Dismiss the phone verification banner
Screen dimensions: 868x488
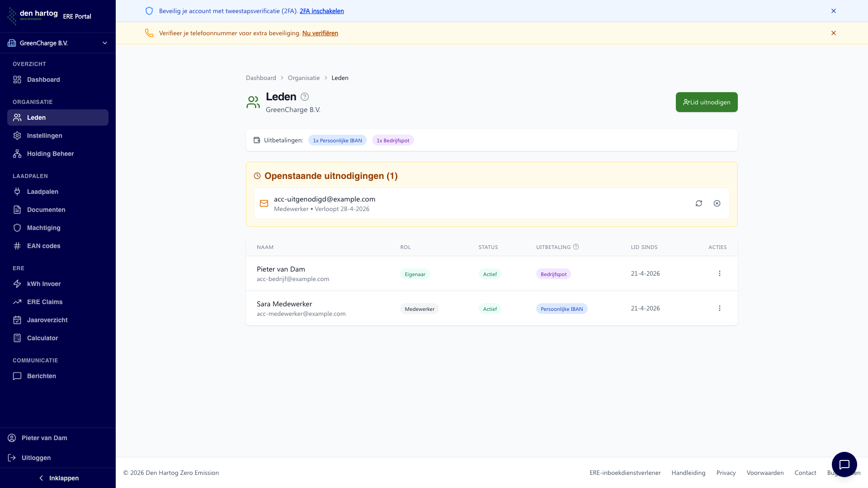pos(834,33)
